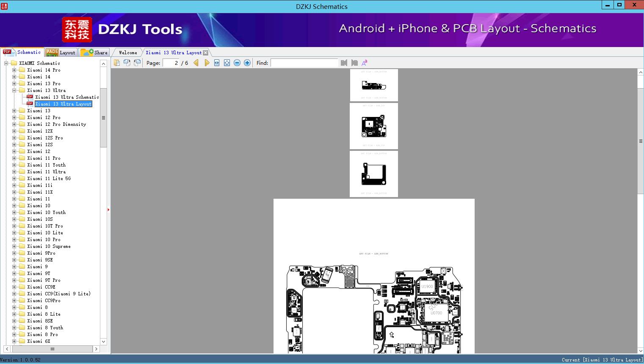This screenshot has width=644, height=364.
Task: Collapse the Xiaomi 13 Ultra folder
Action: (14, 90)
